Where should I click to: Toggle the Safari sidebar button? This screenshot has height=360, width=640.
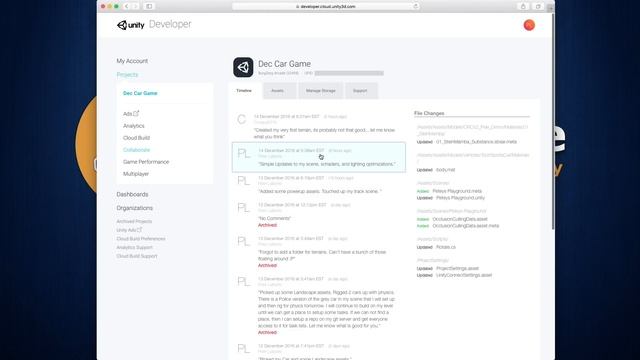(149, 6)
